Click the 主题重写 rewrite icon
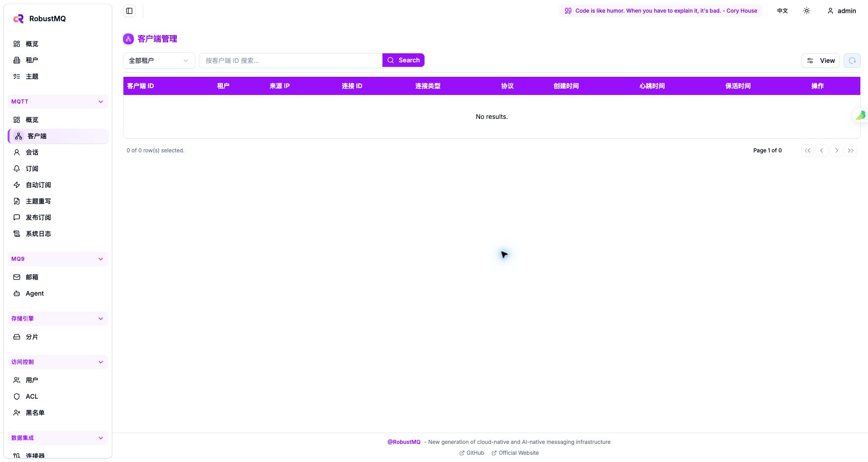Viewport: 868px width, 462px height. pyautogui.click(x=17, y=201)
